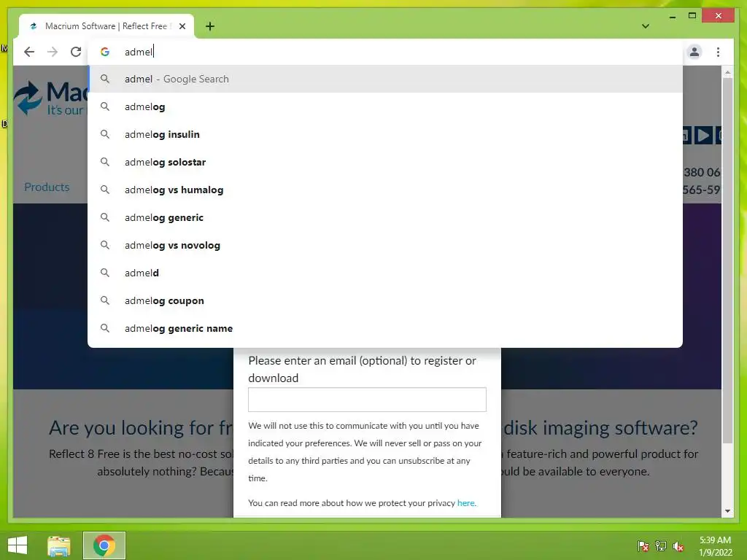Open File Explorer from the taskbar
Viewport: 747px width, 560px height.
[x=59, y=545]
